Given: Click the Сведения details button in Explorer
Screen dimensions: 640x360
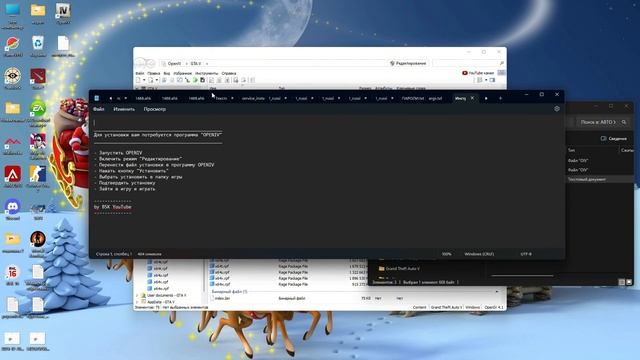Looking at the screenshot, I should point(613,139).
